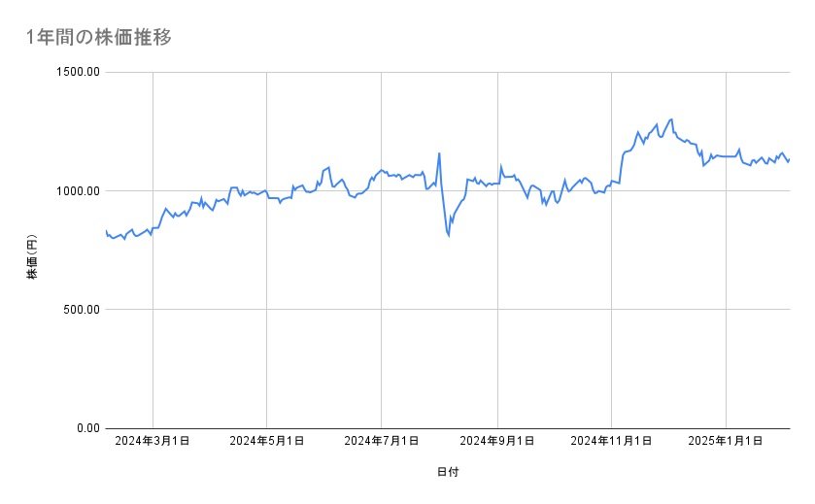The height and width of the screenshot is (504, 815).
Task: Select the 2024年9月1日 date label
Action: click(x=497, y=441)
